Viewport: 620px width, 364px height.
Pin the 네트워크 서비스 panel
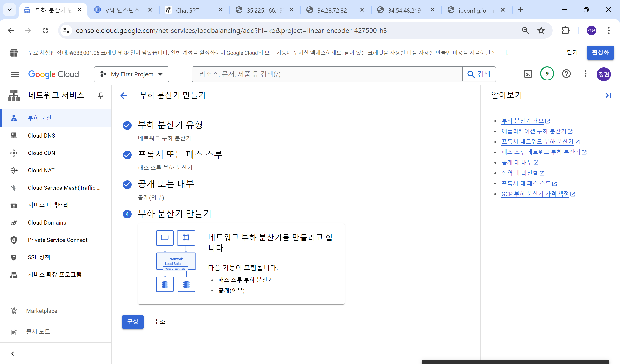click(101, 95)
